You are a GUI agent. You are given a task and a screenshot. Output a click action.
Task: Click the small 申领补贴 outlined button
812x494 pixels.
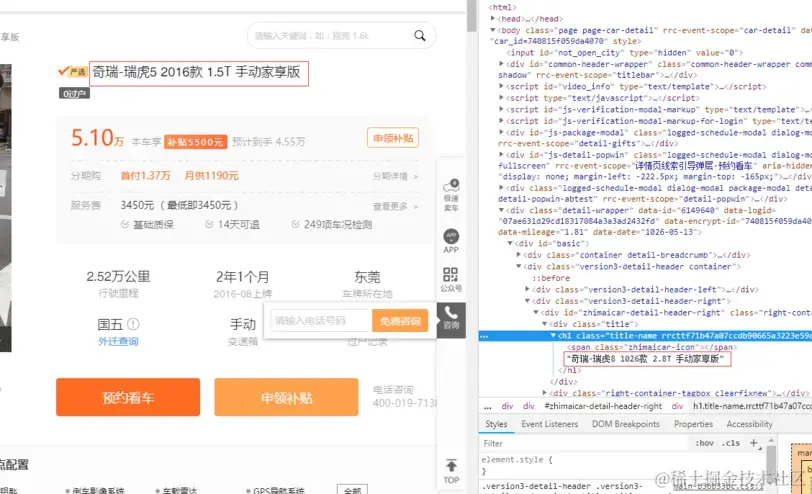(x=393, y=138)
